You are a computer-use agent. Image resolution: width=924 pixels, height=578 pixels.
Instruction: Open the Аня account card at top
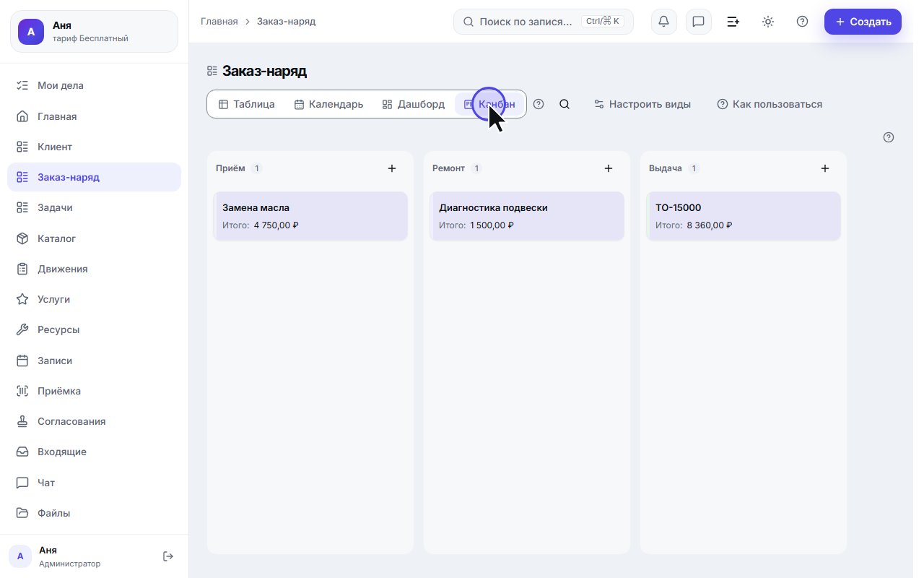point(94,31)
